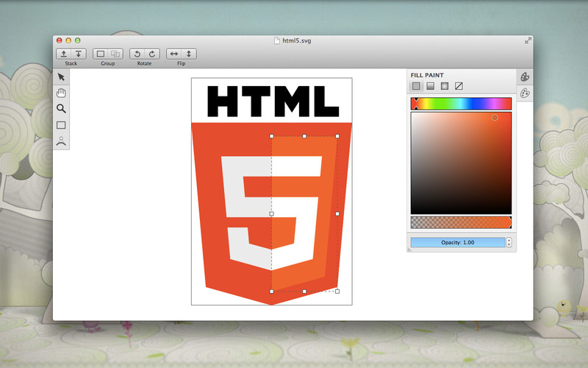
Task: Click the left-middle selection handle
Action: (x=271, y=213)
